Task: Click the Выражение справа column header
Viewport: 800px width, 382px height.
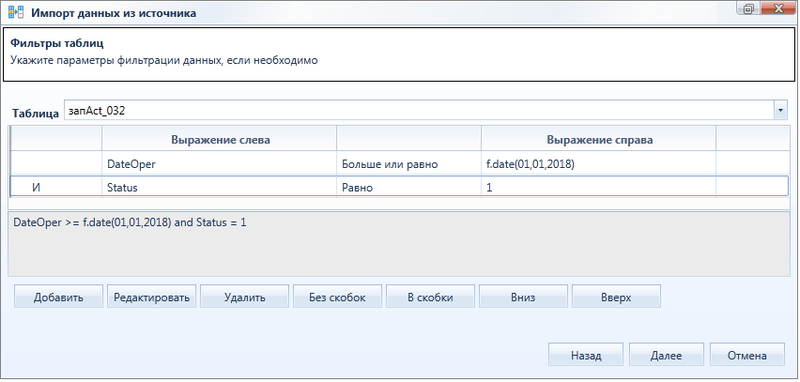Action: (598, 140)
